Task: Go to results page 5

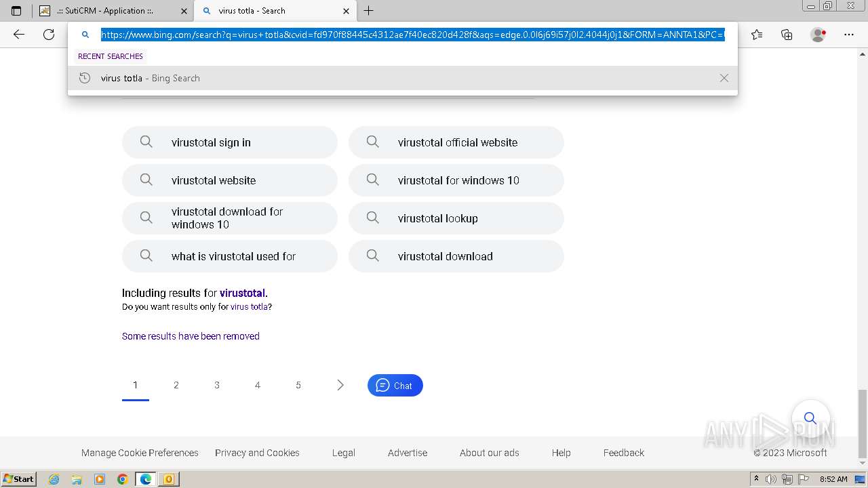Action: pyautogui.click(x=298, y=385)
